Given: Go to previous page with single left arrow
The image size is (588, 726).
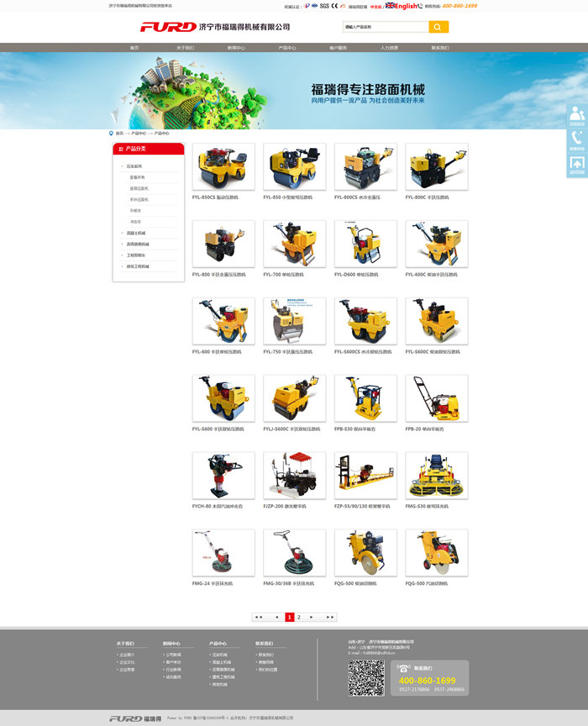Looking at the screenshot, I should click(x=277, y=618).
